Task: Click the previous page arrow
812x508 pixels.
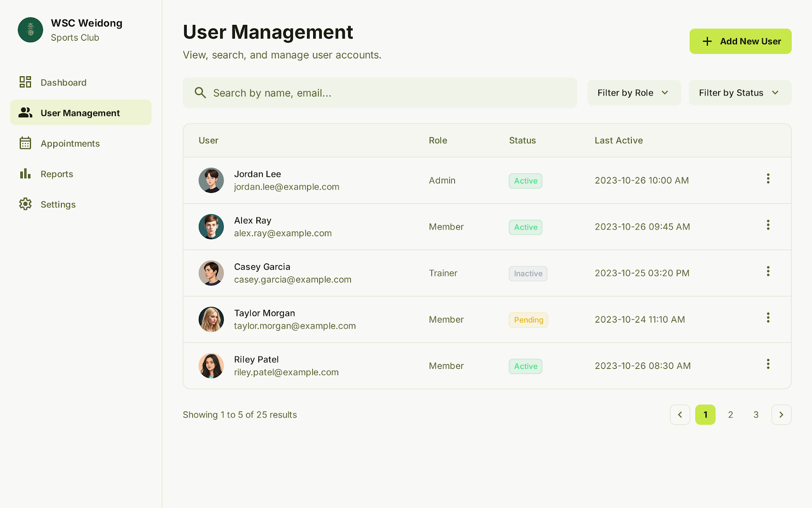Action: pyautogui.click(x=680, y=415)
